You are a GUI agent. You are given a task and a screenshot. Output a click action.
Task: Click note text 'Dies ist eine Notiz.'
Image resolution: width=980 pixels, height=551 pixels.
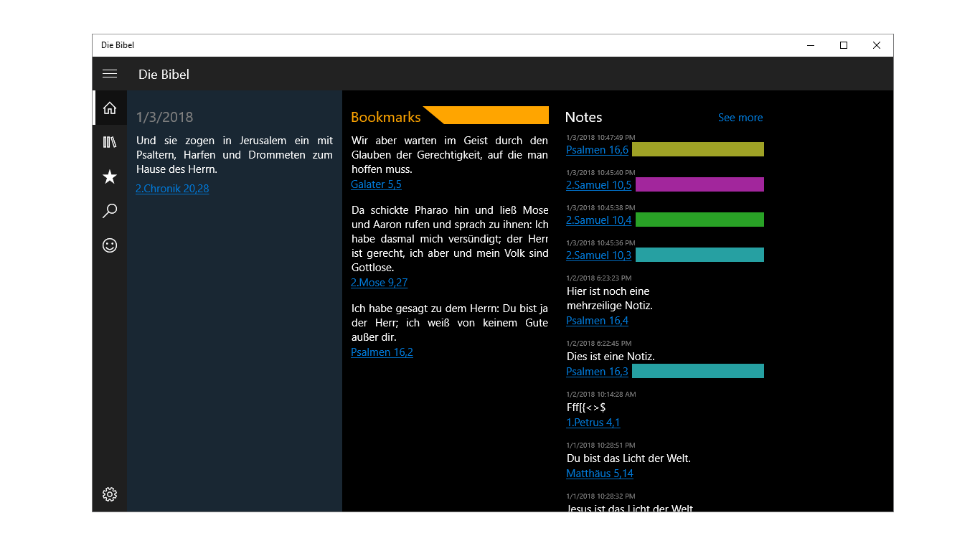pyautogui.click(x=611, y=357)
